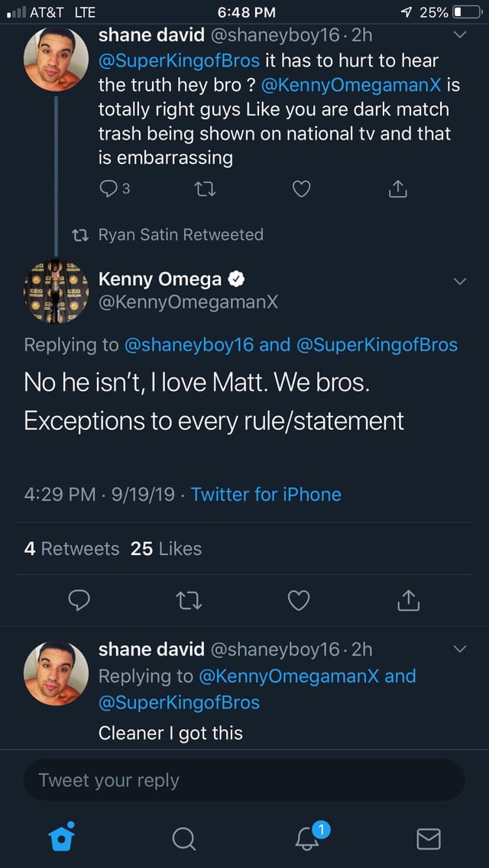Share Kenny Omega's tweet
Image resolution: width=489 pixels, height=868 pixels.
[407, 602]
